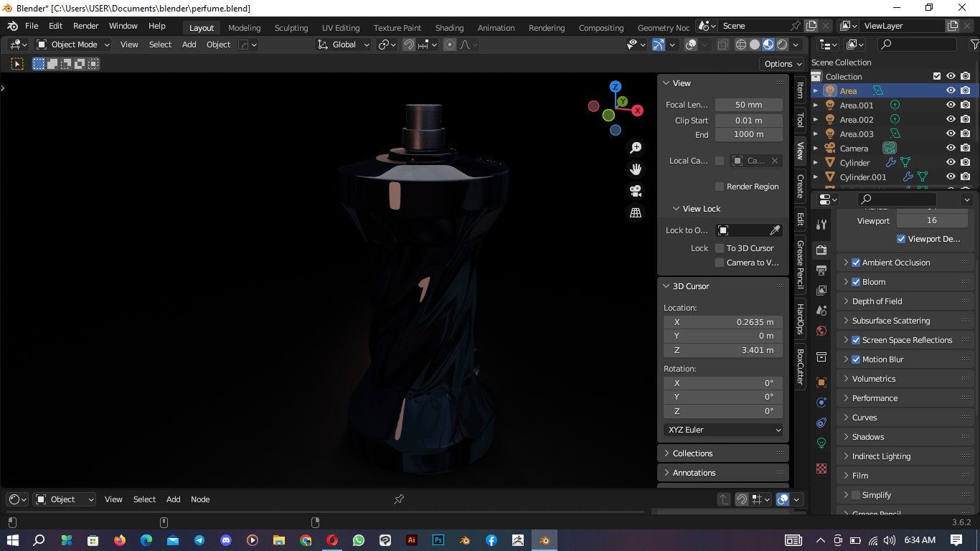The image size is (980, 551).
Task: Open the viewport Options dropdown
Action: coord(783,64)
